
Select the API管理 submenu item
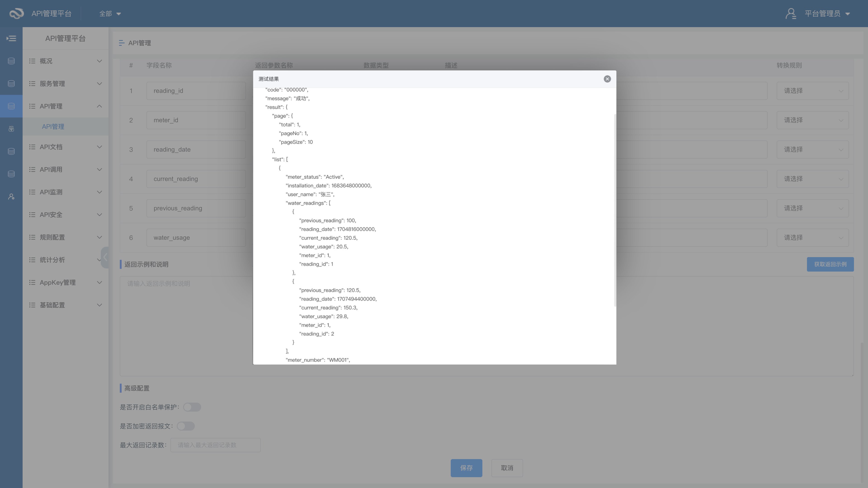[53, 127]
